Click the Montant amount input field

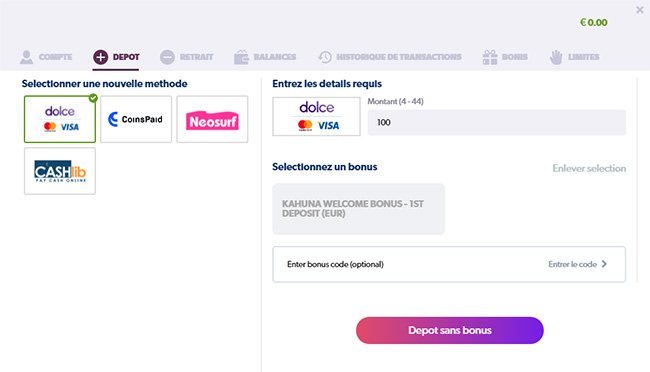(497, 122)
